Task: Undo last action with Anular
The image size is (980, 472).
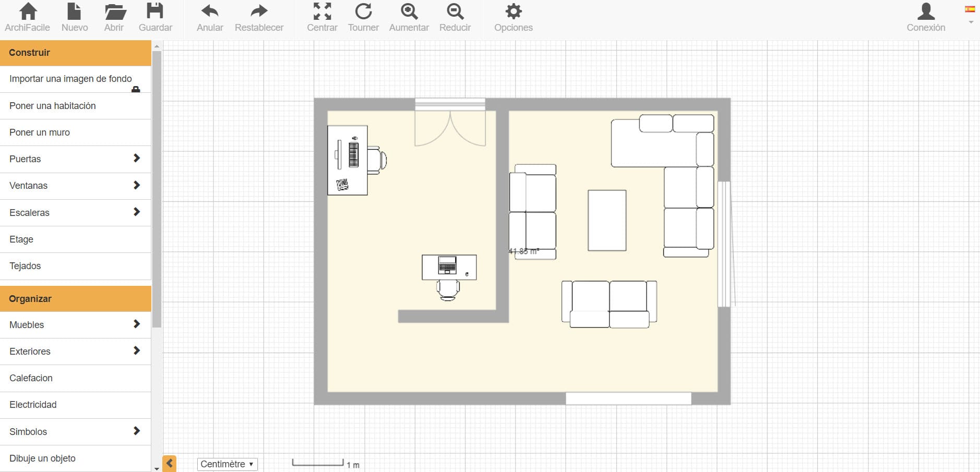Action: [x=210, y=12]
